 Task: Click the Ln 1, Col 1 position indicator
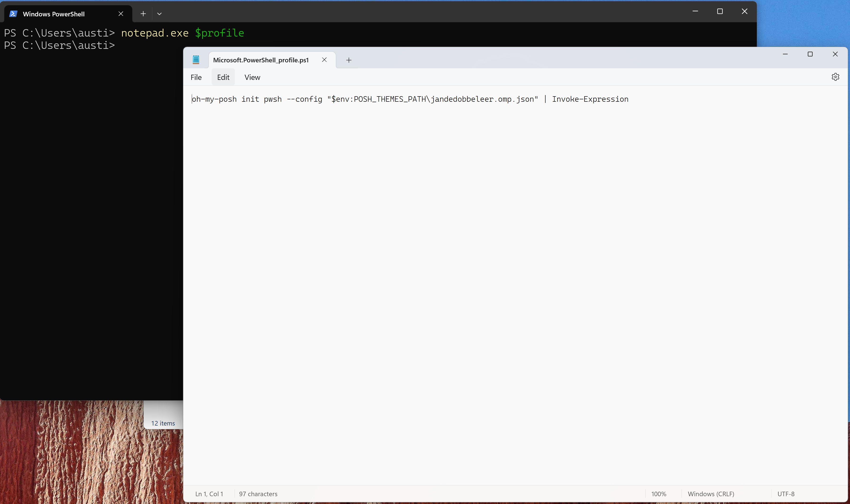pos(209,494)
